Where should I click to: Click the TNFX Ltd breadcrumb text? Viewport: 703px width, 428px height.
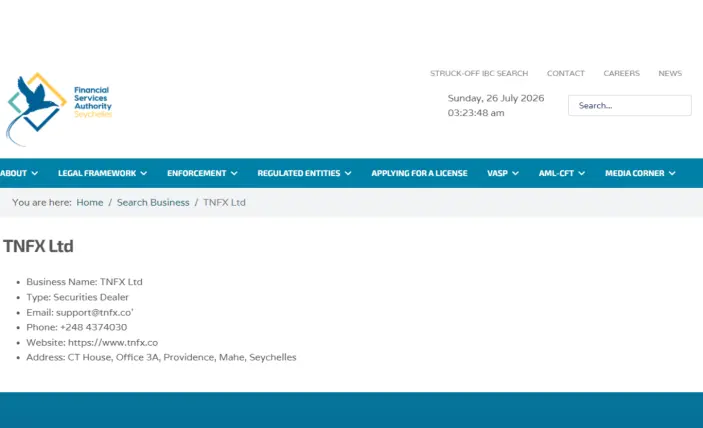tap(224, 203)
